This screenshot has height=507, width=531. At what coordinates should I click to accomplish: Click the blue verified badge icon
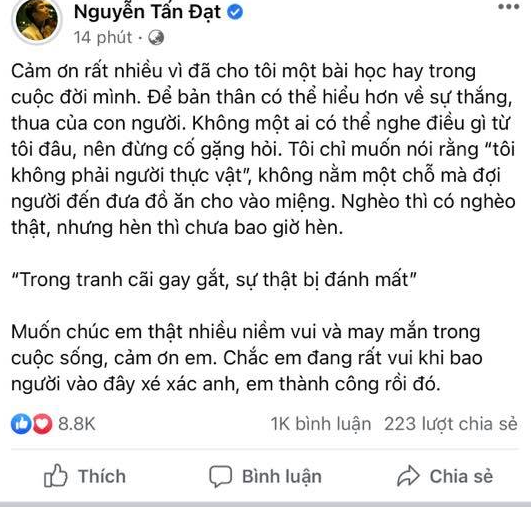235,13
